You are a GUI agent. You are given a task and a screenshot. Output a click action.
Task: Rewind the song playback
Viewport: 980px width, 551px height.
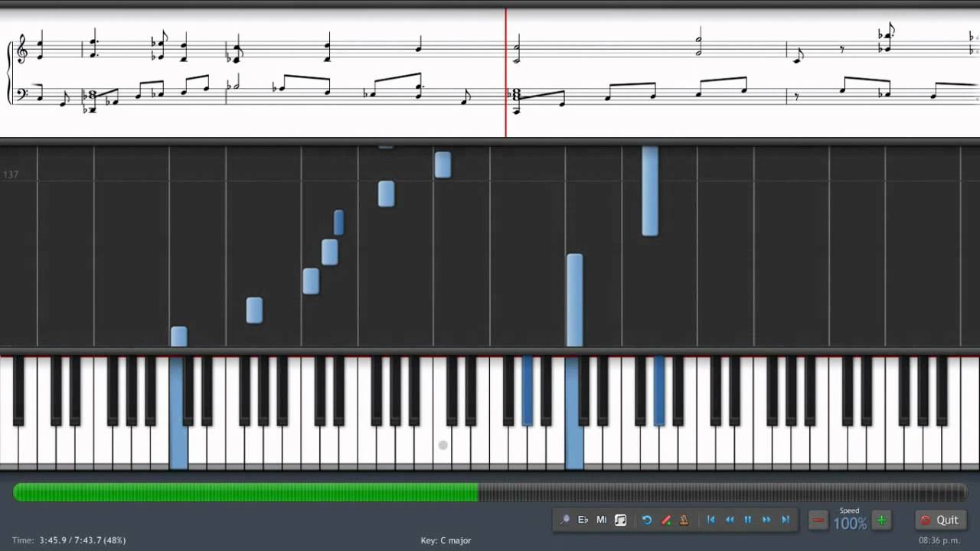click(730, 520)
